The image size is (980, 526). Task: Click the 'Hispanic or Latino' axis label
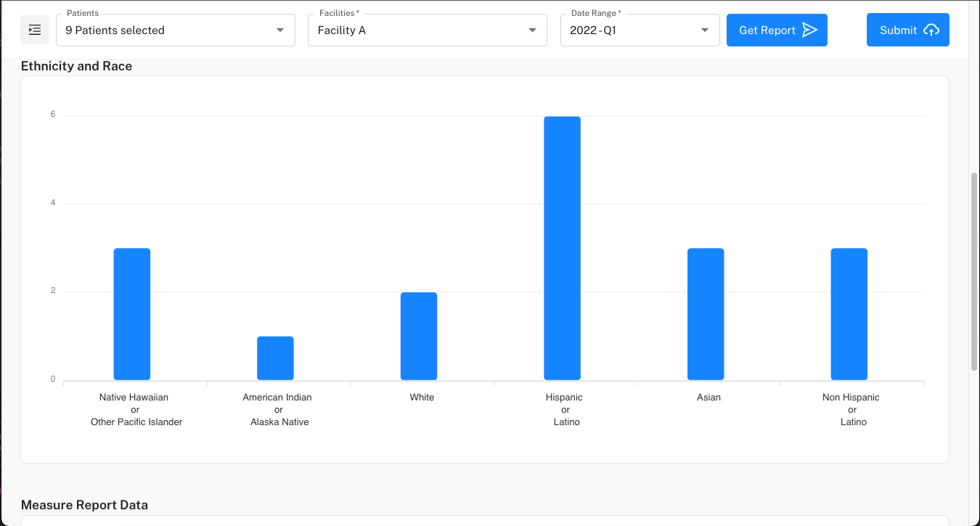565,410
